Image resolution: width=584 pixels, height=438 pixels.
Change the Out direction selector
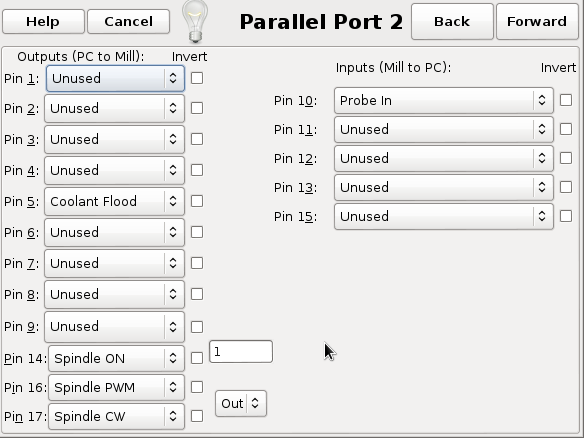(x=241, y=403)
